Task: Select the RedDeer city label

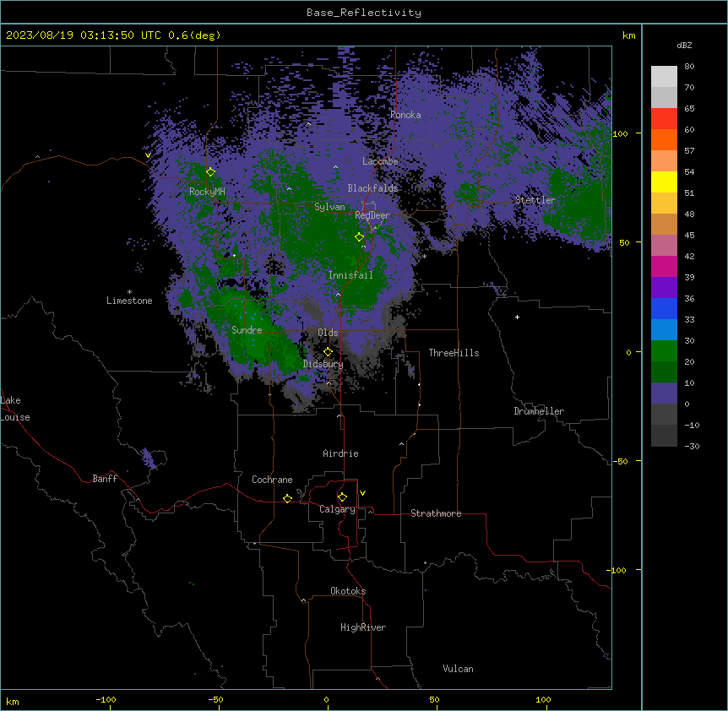Action: 372,215
